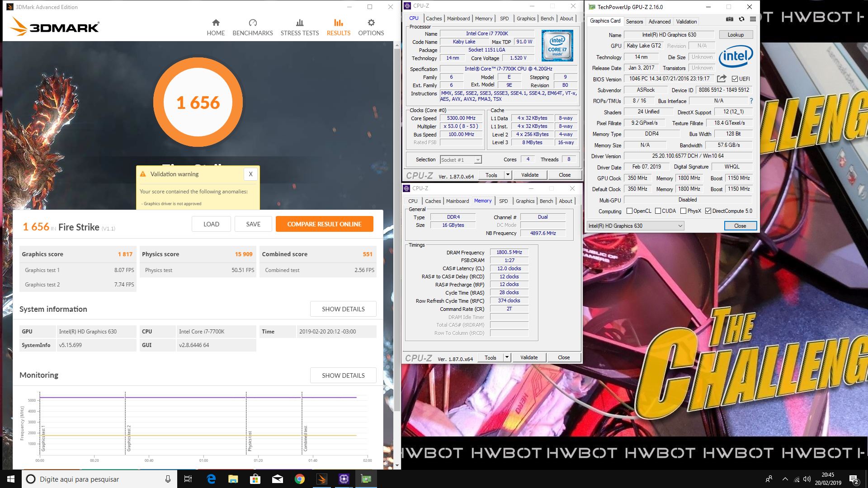Toggle the CUDA checkbox in GPU-Z
This screenshot has width=868, height=488.
pyautogui.click(x=658, y=211)
